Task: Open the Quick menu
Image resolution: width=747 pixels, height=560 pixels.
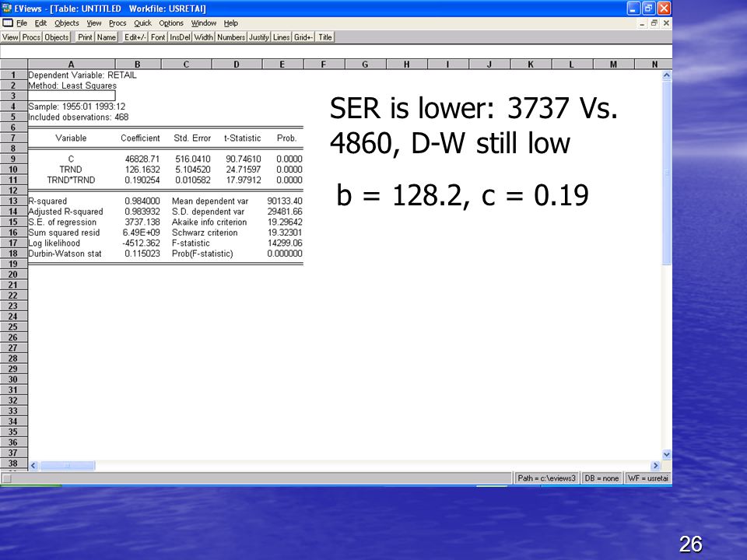Action: click(142, 23)
